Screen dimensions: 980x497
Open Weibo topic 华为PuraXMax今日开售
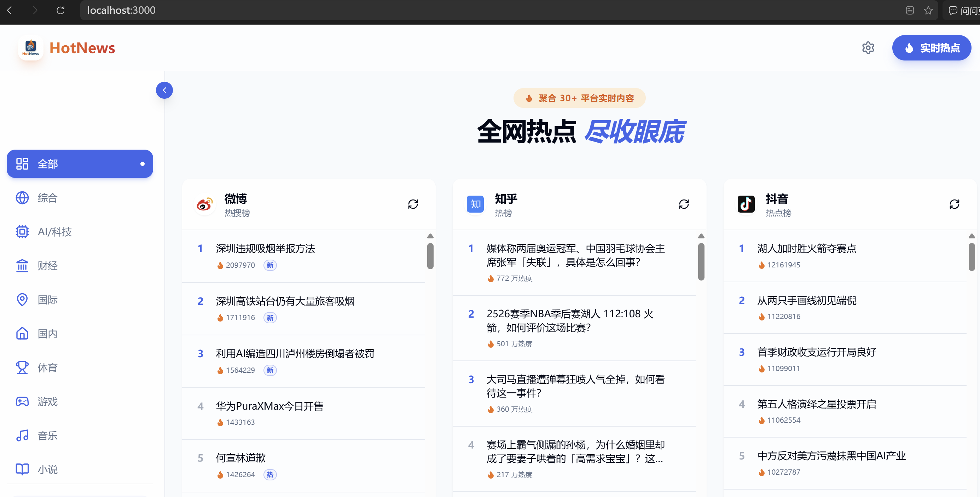(269, 406)
